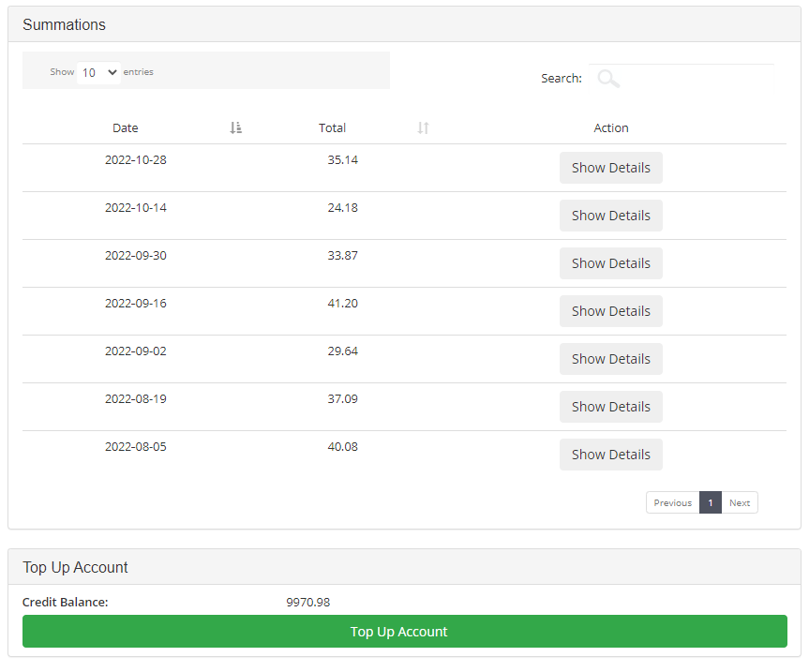Sort table by Total column header
This screenshot has width=809, height=672.
(x=332, y=127)
